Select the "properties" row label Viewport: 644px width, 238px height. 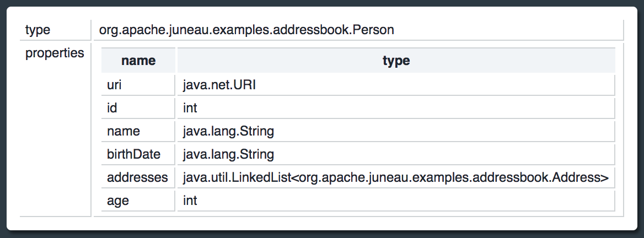click(x=55, y=53)
